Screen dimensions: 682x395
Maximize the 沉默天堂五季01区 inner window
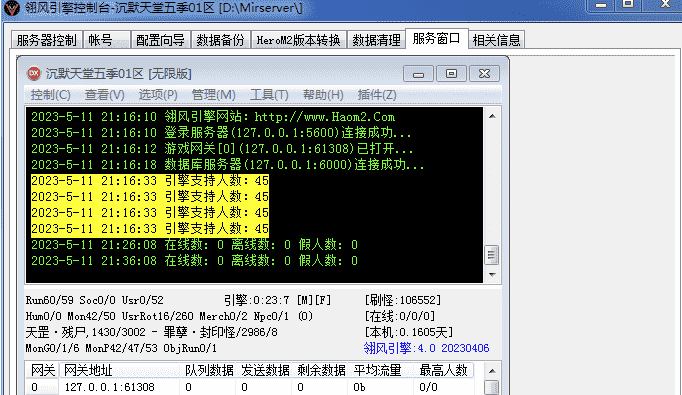tap(451, 74)
